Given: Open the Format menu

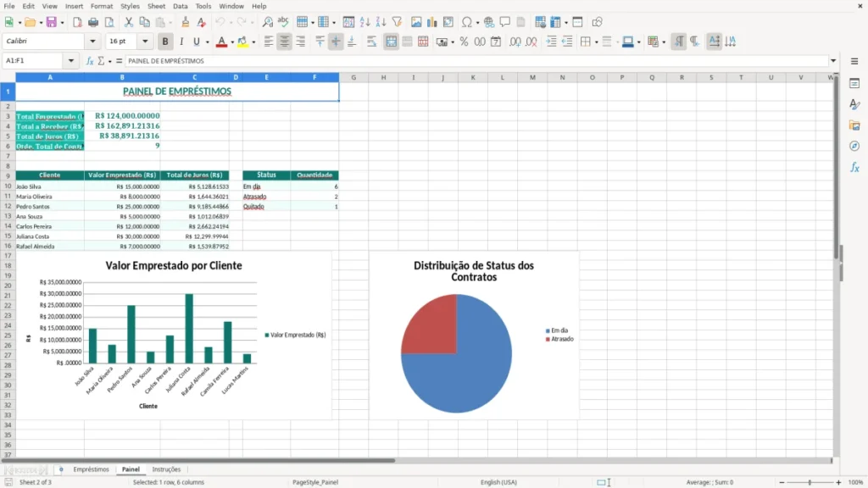Looking at the screenshot, I should (x=102, y=6).
